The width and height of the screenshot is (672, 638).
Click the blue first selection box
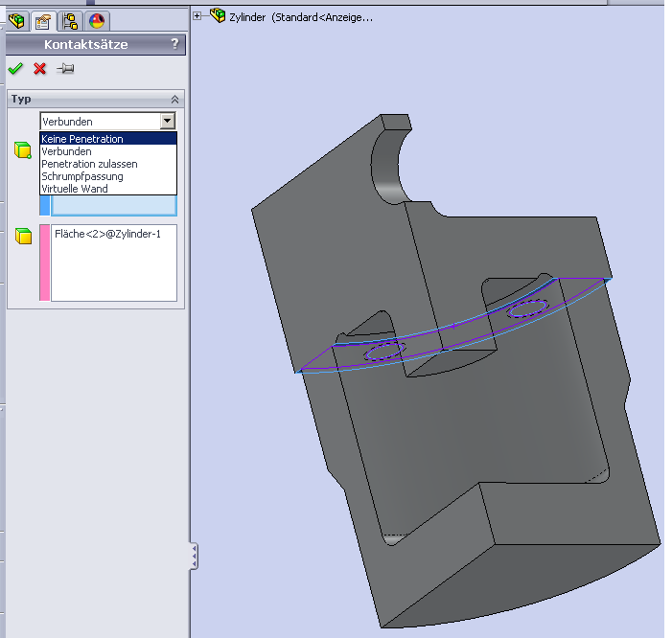point(113,206)
